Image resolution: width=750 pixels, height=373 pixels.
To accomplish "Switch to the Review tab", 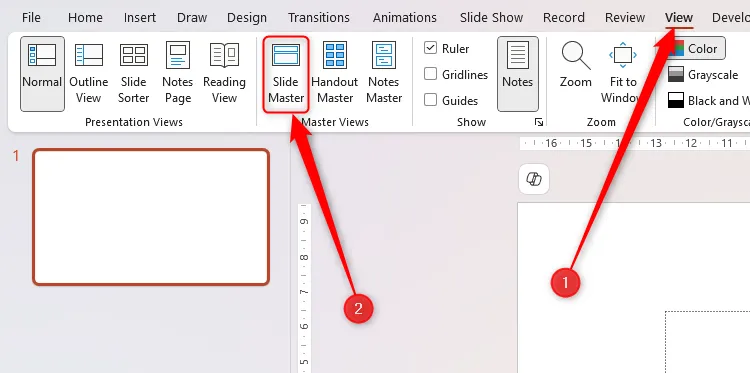I will (625, 18).
